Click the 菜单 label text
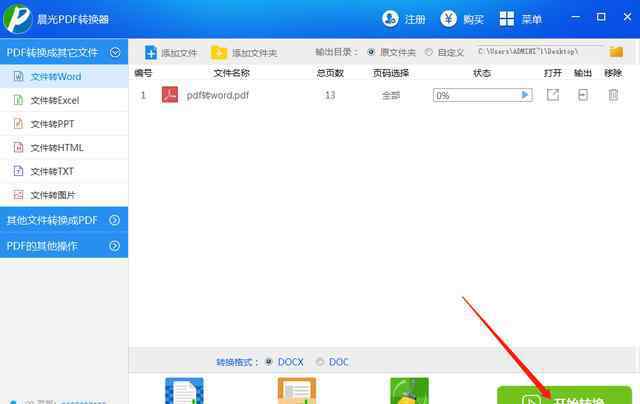This screenshot has height=404, width=640. 531,19
